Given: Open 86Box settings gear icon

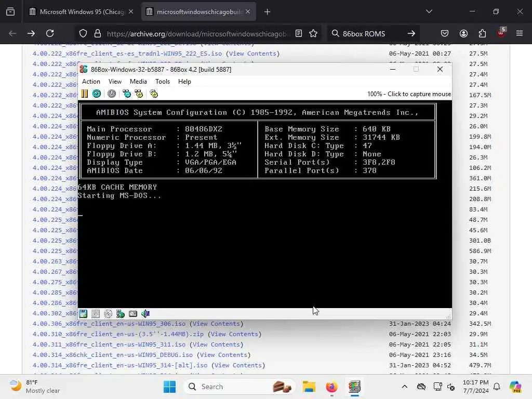Looking at the screenshot, I should click(x=154, y=94).
